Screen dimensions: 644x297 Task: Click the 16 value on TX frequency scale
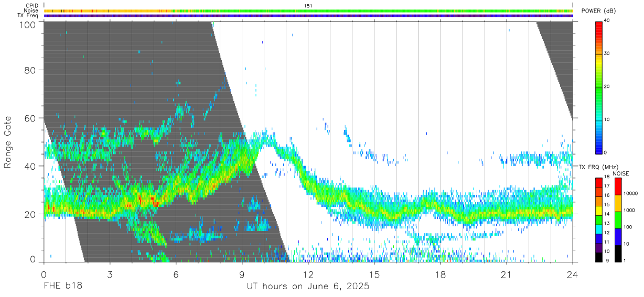tap(607, 195)
